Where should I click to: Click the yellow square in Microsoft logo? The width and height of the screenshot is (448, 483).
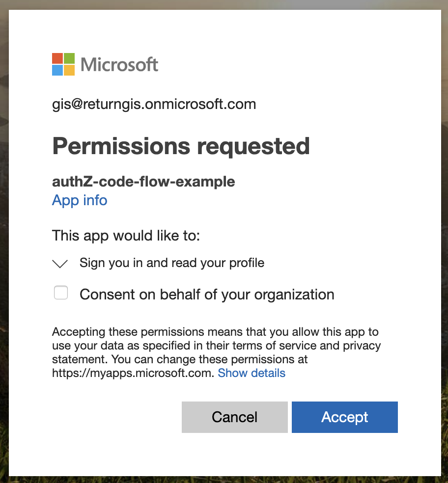click(x=69, y=70)
